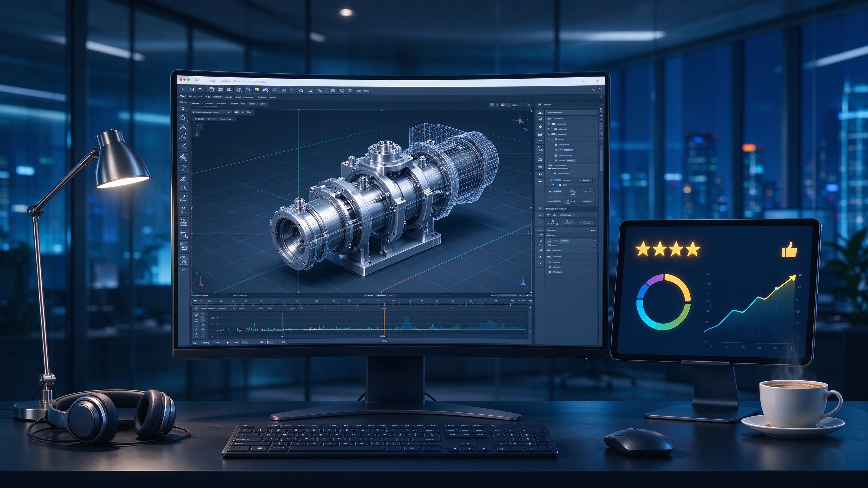
Task: Click the multicolor donut chart on the tablet
Action: pos(663,302)
